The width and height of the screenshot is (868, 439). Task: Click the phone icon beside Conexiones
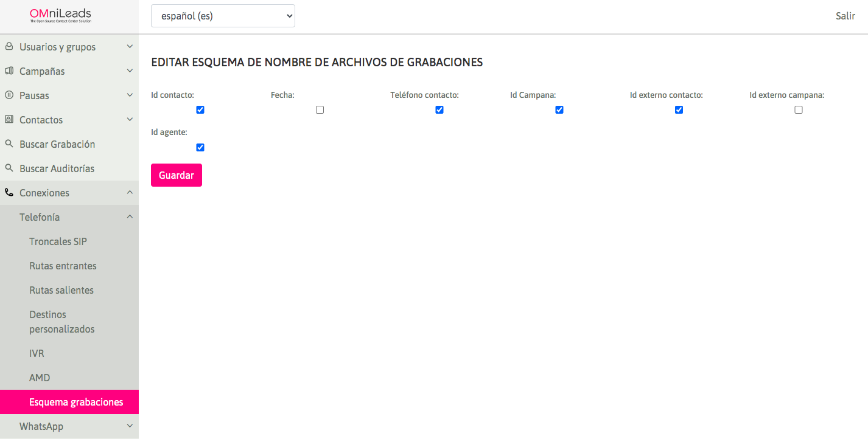[9, 193]
